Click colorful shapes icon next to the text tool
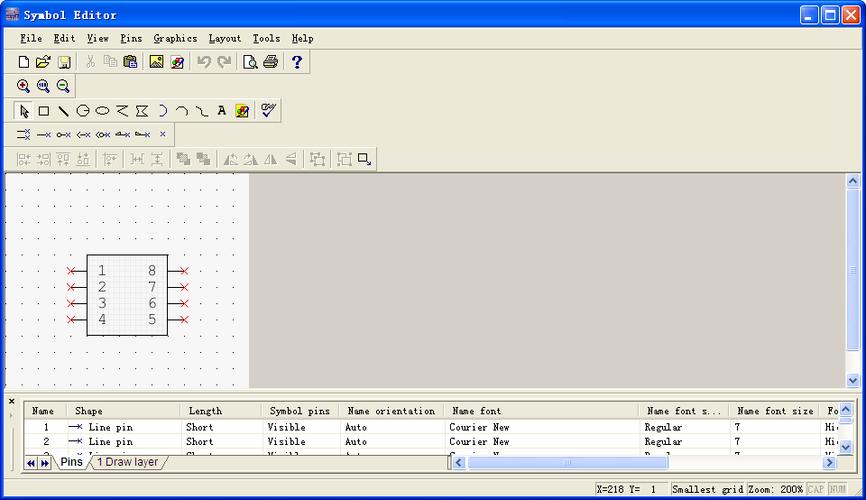The image size is (866, 500). (242, 111)
